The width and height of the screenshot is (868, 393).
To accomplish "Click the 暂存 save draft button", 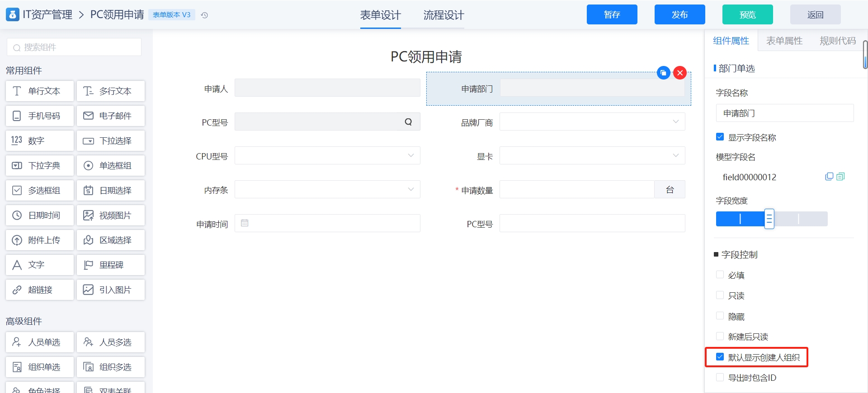I will coord(612,14).
